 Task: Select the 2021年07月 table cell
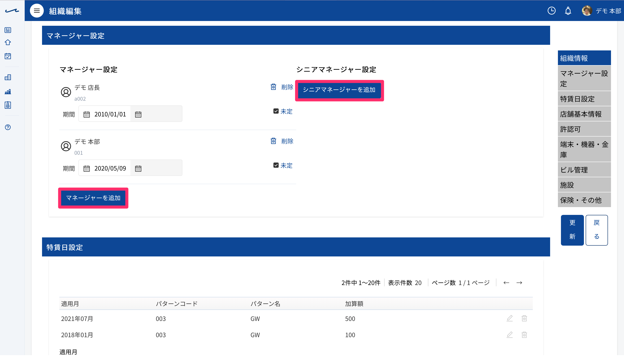[77, 319]
